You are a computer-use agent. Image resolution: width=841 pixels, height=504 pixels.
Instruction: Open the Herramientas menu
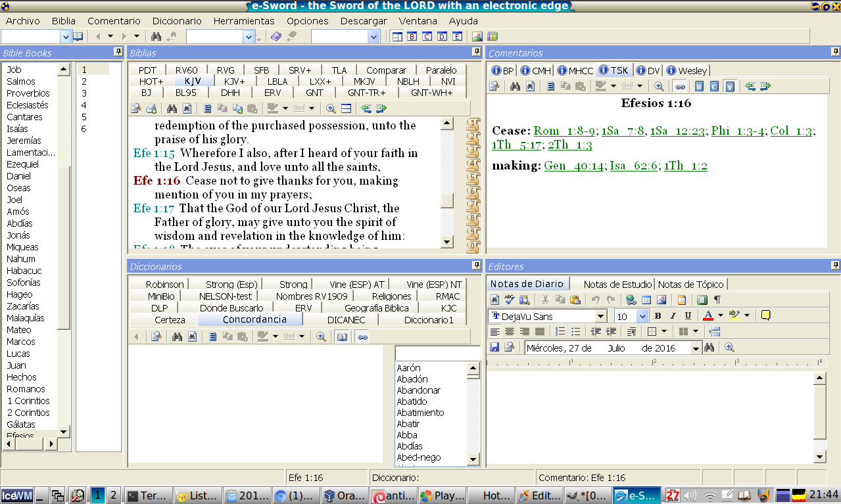point(244,21)
